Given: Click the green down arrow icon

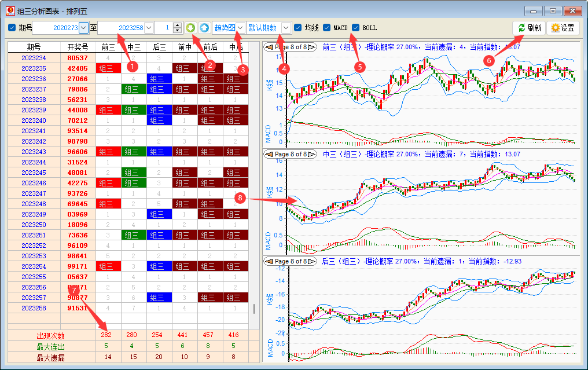Looking at the screenshot, I should 190,28.
